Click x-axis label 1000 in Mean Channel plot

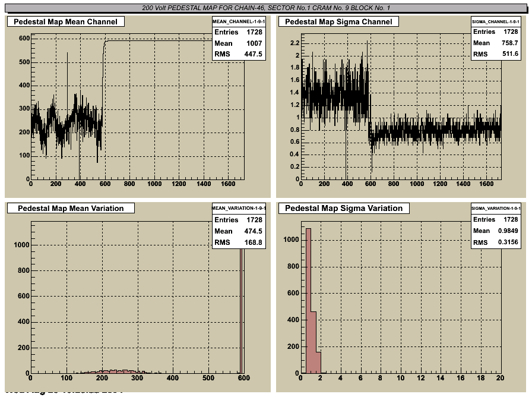pyautogui.click(x=154, y=184)
